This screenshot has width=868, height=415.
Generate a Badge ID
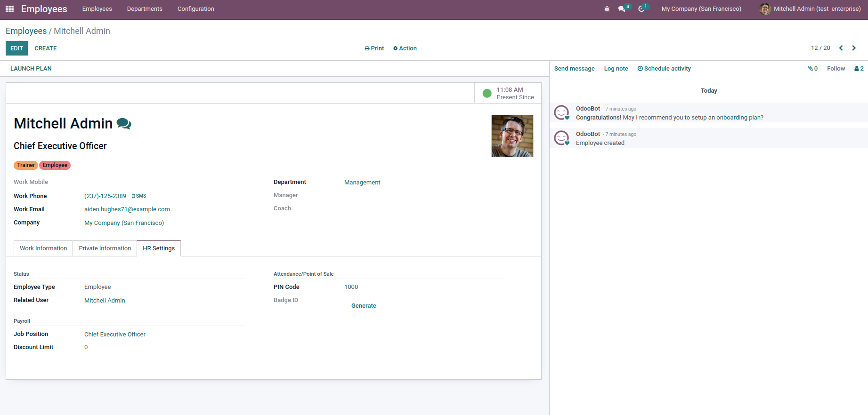coord(364,306)
